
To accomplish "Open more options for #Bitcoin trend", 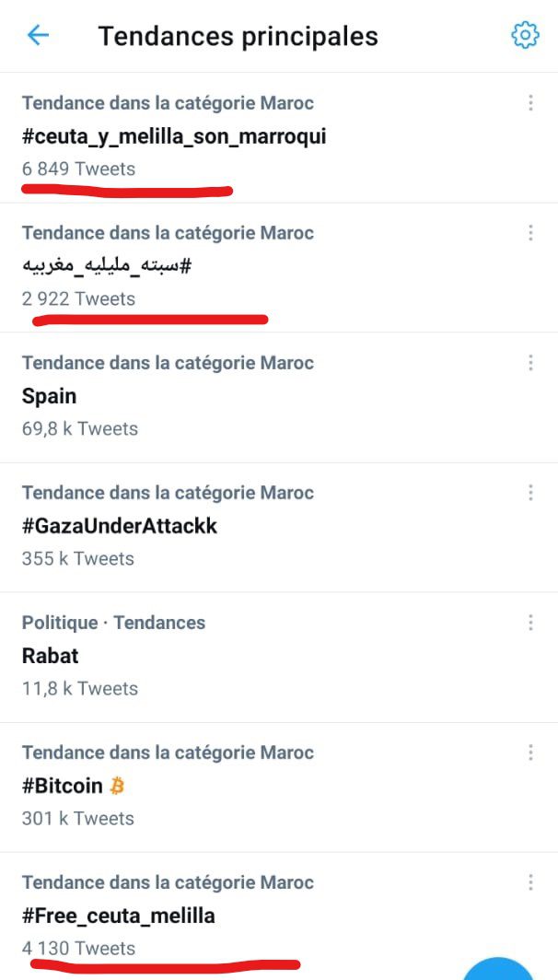I will 530,752.
